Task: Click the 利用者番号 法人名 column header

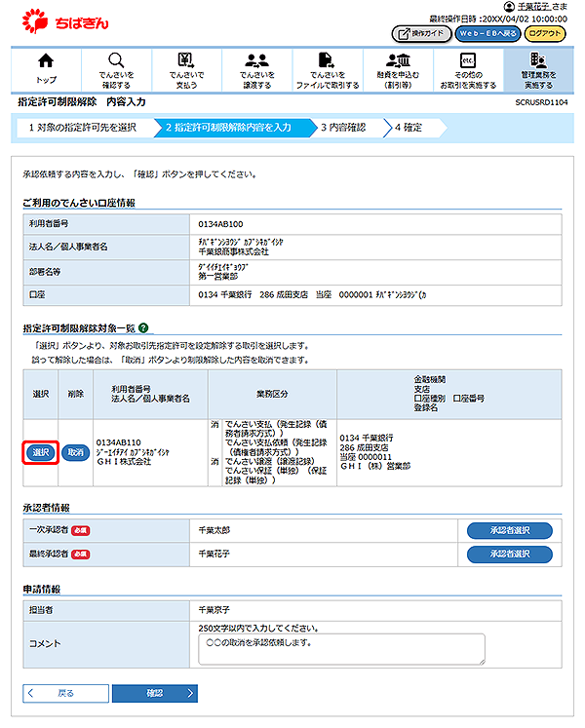Action: 150,394
